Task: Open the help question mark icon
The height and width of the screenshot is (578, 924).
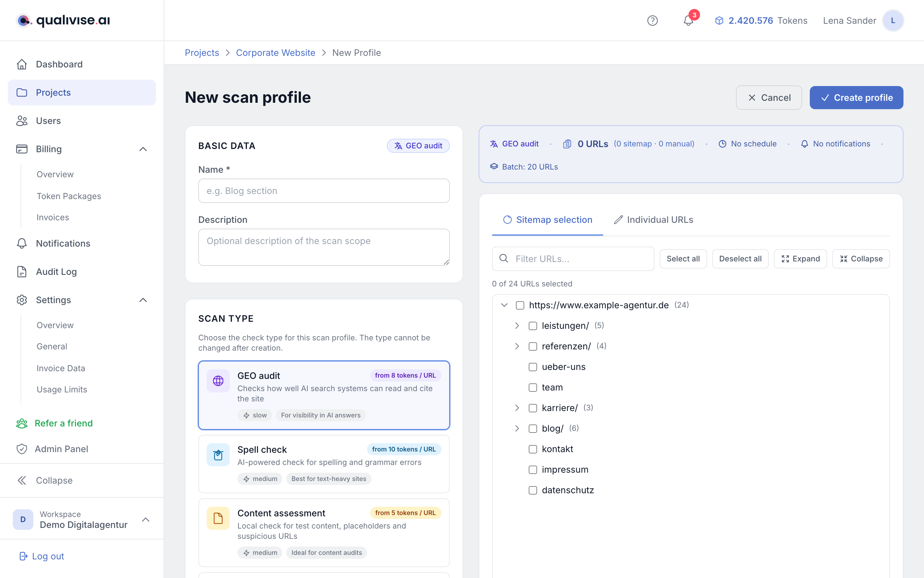Action: 652,21
